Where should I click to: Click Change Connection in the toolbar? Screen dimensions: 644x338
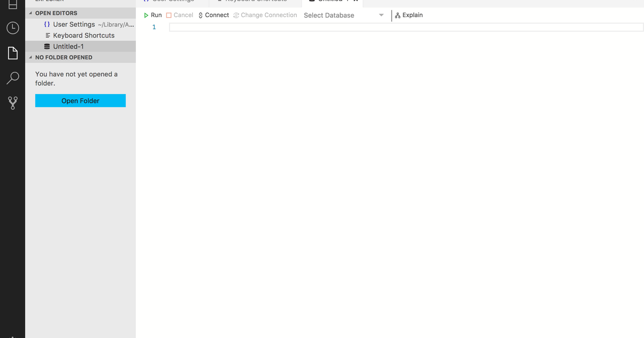265,15
